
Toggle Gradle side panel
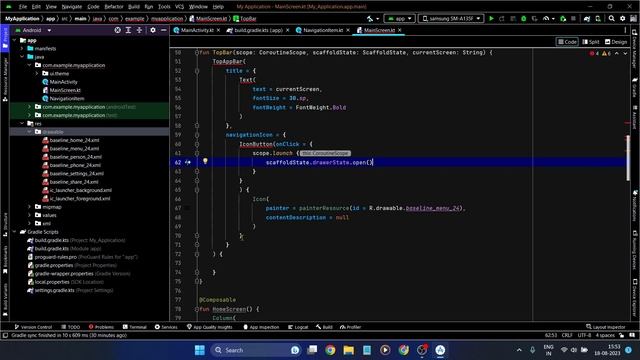(635, 87)
